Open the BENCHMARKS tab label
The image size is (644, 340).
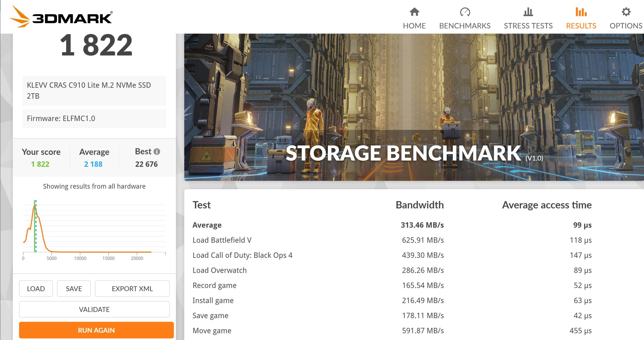click(x=465, y=26)
